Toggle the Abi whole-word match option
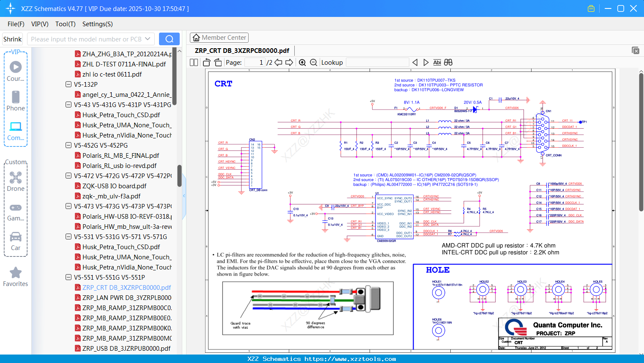 (x=437, y=63)
